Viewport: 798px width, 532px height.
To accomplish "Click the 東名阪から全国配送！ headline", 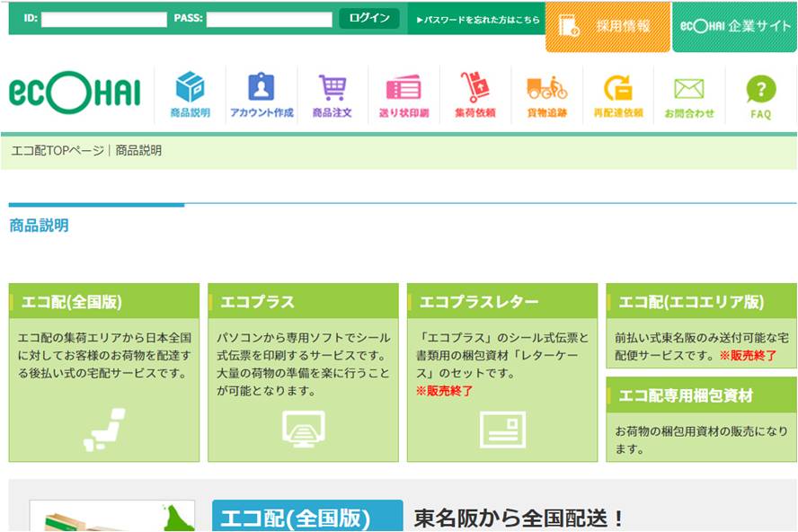I will click(x=519, y=519).
